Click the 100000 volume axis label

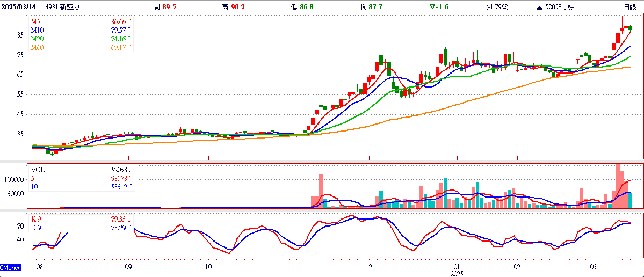tap(13, 179)
